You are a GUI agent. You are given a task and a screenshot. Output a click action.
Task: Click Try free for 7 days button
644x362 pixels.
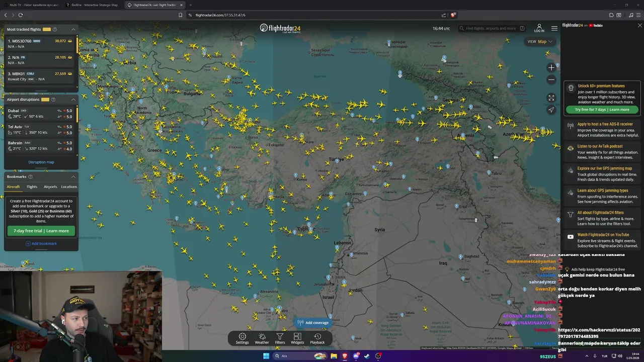602,110
